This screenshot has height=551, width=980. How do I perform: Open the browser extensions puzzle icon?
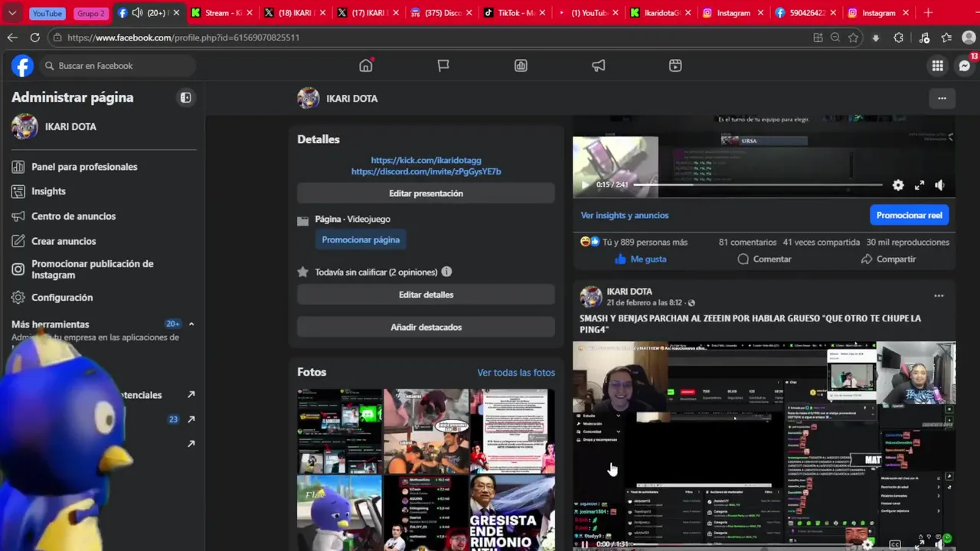pos(899,37)
